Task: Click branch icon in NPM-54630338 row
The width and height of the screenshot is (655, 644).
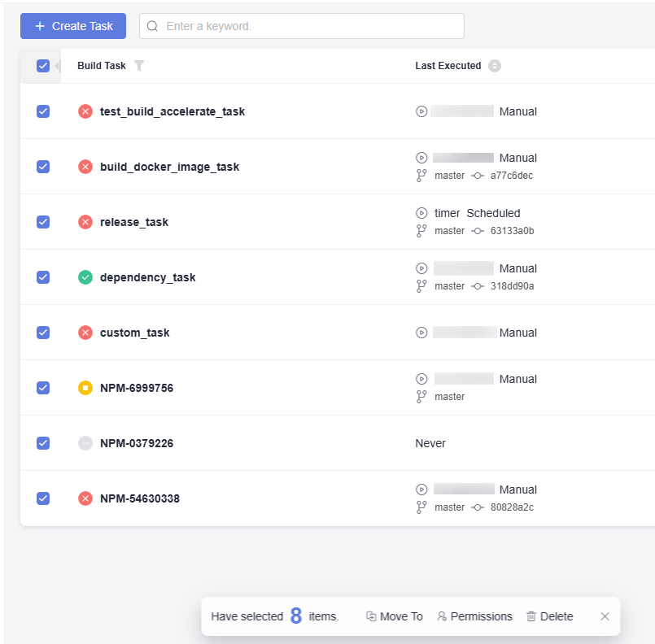Action: [421, 507]
